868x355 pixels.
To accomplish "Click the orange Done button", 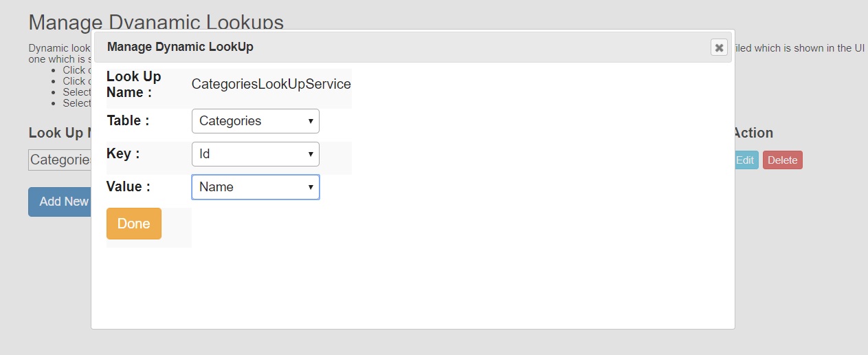I will [x=134, y=224].
